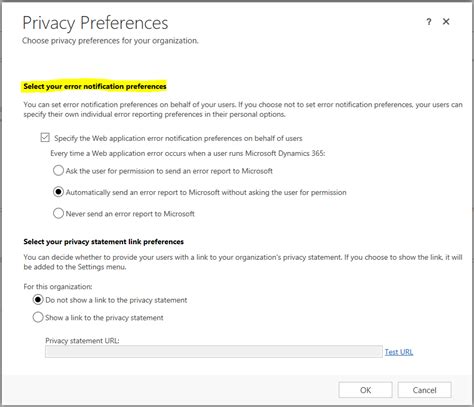Click the Privacy Preferences dialog title
The width and height of the screenshot is (474, 407).
tap(95, 23)
